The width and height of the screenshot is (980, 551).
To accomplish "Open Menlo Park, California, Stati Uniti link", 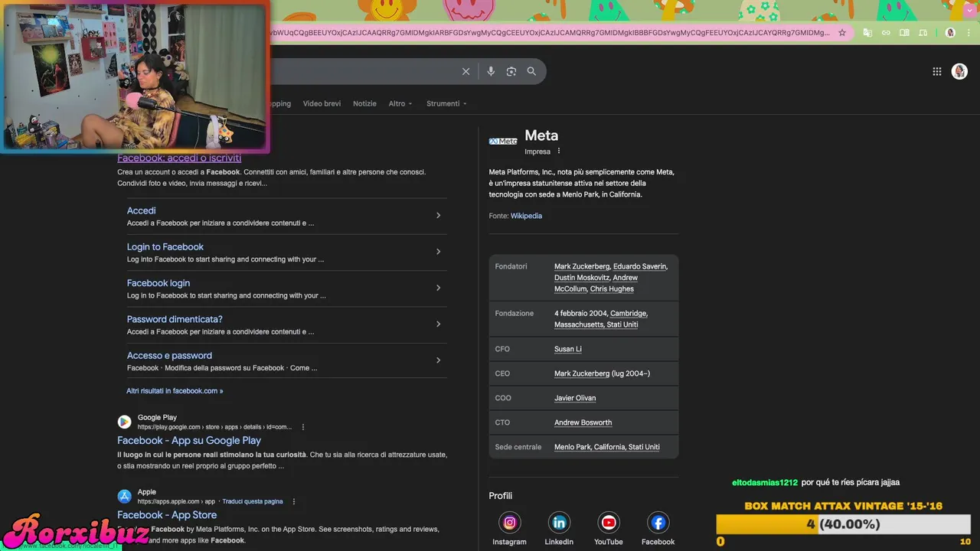I will tap(606, 447).
